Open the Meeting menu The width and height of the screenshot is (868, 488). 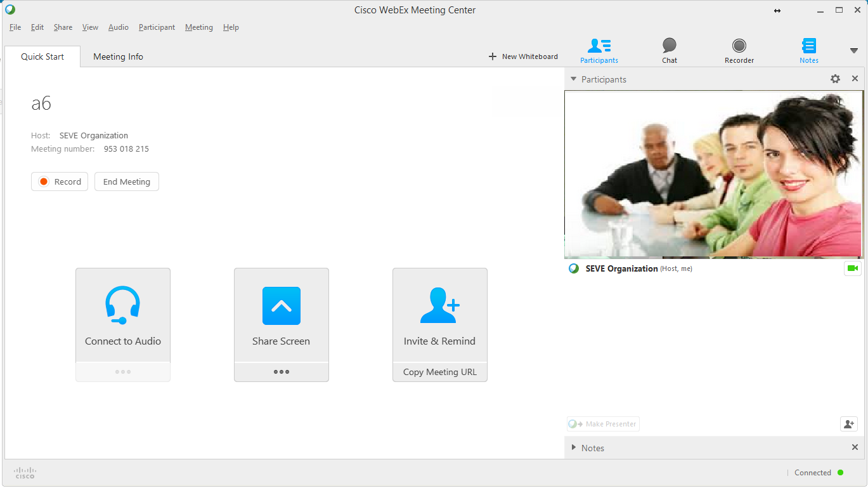pos(199,27)
